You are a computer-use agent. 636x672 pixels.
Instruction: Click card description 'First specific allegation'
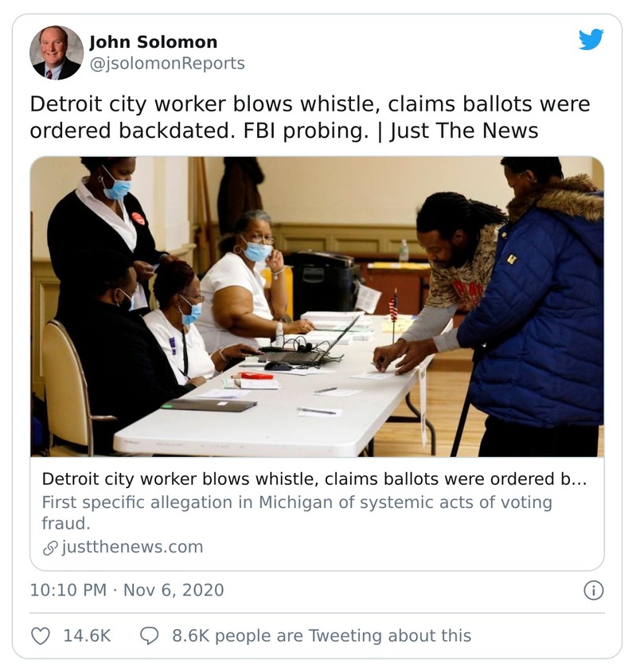click(x=296, y=502)
